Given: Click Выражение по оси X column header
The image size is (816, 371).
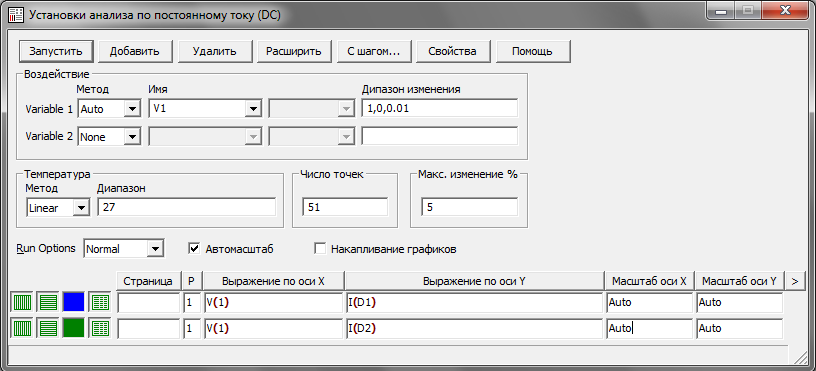Looking at the screenshot, I should pos(274,281).
